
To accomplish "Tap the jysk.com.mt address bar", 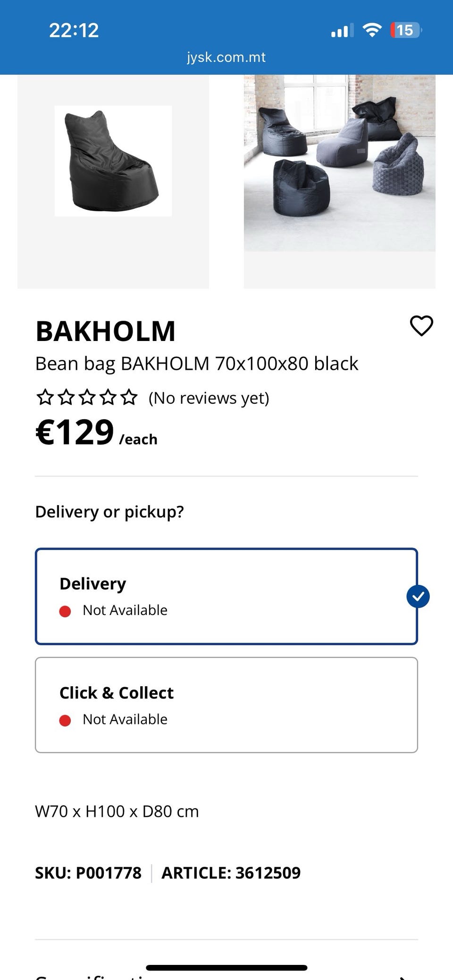I will 226,57.
